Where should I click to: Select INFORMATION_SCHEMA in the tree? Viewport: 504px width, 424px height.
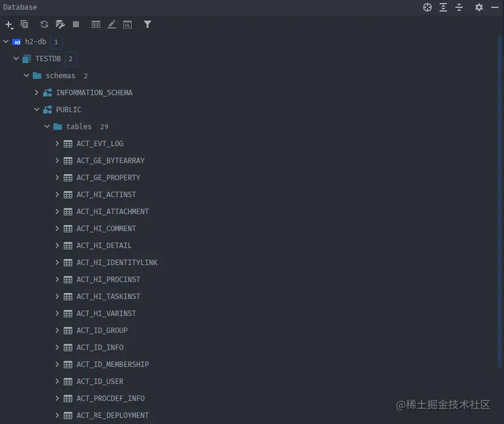click(94, 93)
